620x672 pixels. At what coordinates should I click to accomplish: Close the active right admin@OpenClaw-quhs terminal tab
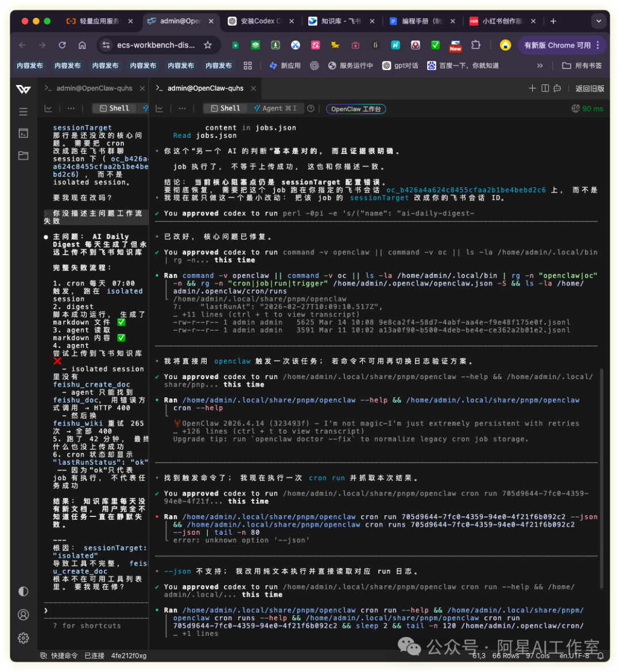[x=253, y=88]
